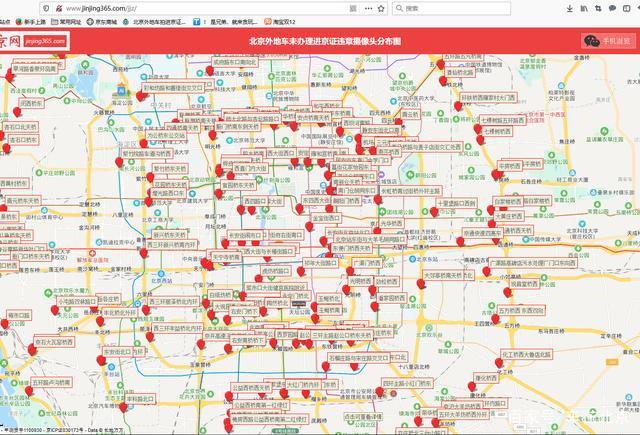This screenshot has width=640, height=435.
Task: Click the 古石口北天桥 camera label
Action: pos(22,128)
